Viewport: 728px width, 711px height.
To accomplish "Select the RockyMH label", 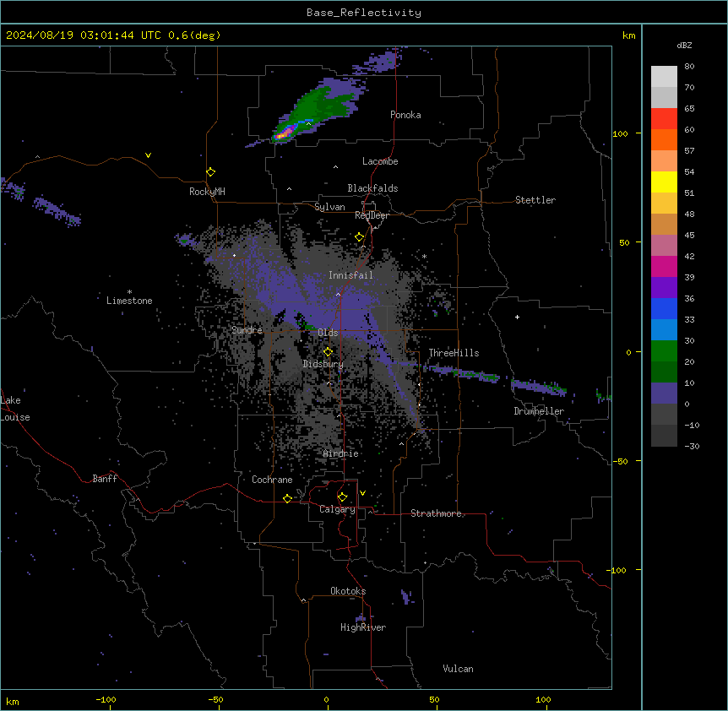I will (x=207, y=192).
